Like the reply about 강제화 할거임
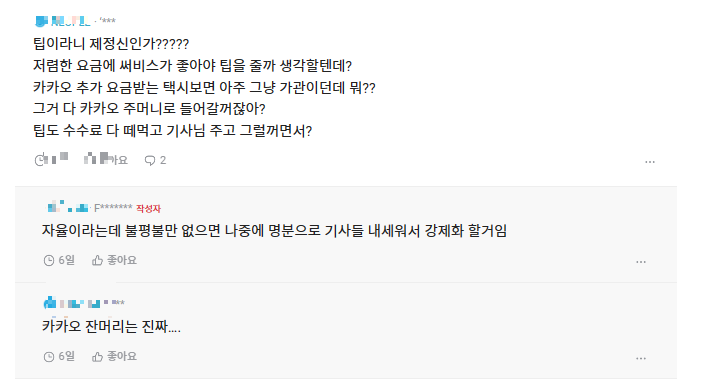Screen dimensions: 716x392 tap(114, 260)
